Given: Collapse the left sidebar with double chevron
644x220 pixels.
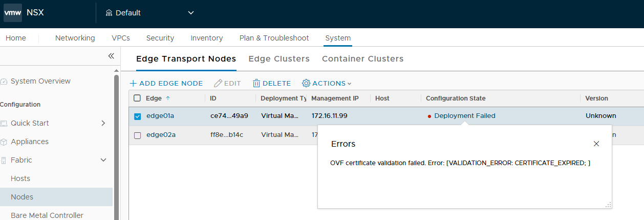Looking at the screenshot, I should pos(111,56).
